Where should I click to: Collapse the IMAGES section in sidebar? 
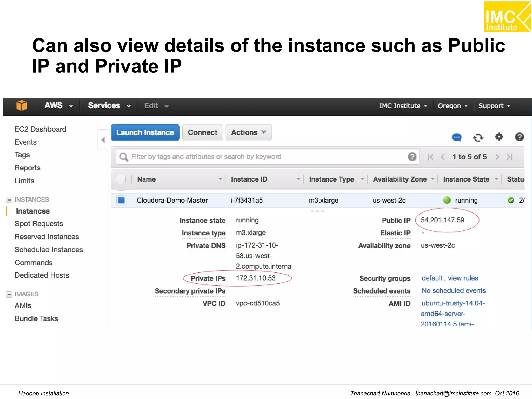[x=9, y=294]
